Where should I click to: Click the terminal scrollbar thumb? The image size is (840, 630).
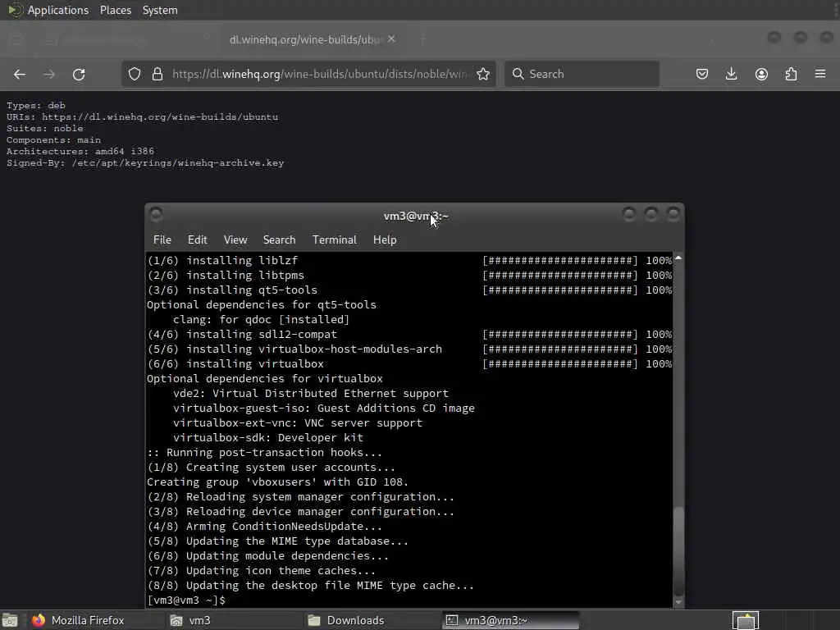coord(678,550)
